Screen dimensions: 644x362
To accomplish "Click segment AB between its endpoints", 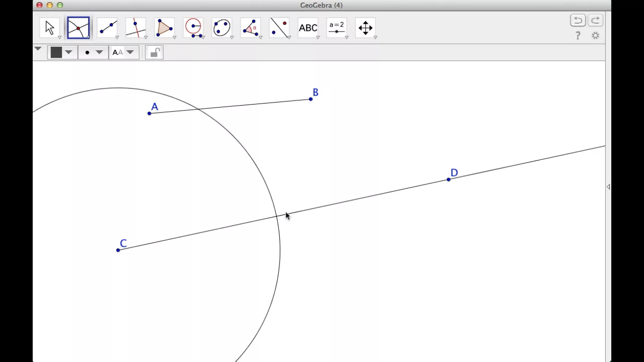I will click(230, 106).
